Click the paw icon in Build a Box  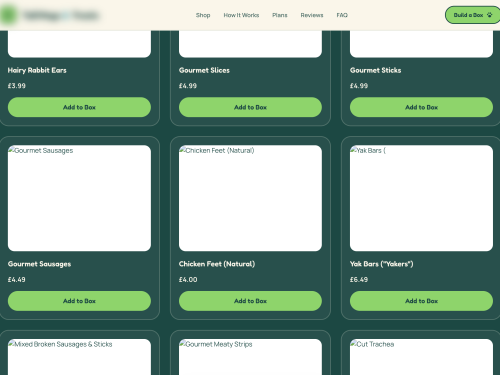click(489, 15)
